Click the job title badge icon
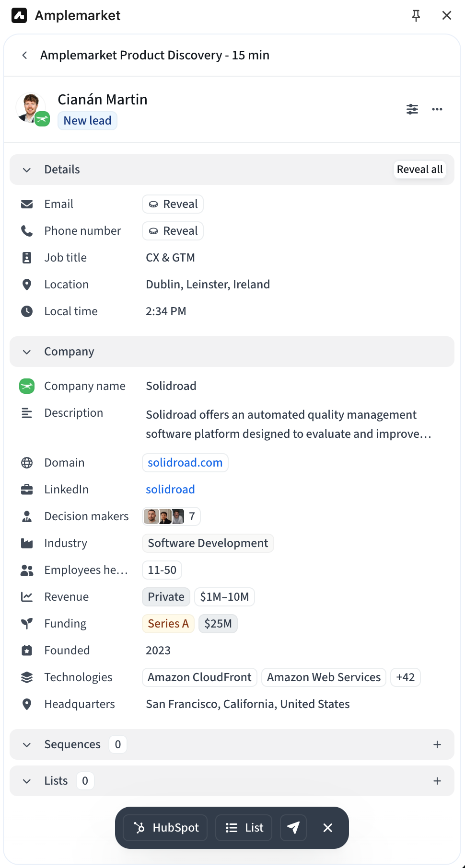The height and width of the screenshot is (868, 465). (27, 258)
